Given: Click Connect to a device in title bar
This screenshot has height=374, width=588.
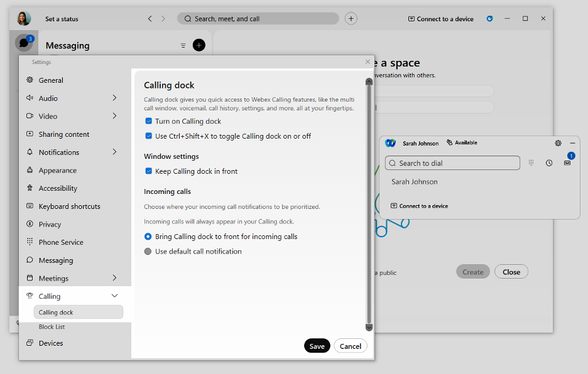Looking at the screenshot, I should click(440, 19).
